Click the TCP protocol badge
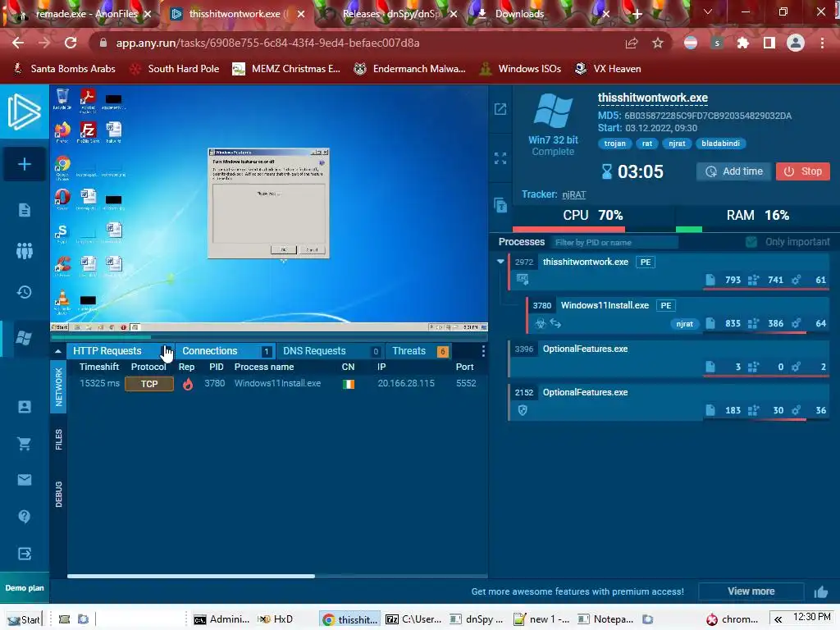Screen dimensions: 840x630 149,384
